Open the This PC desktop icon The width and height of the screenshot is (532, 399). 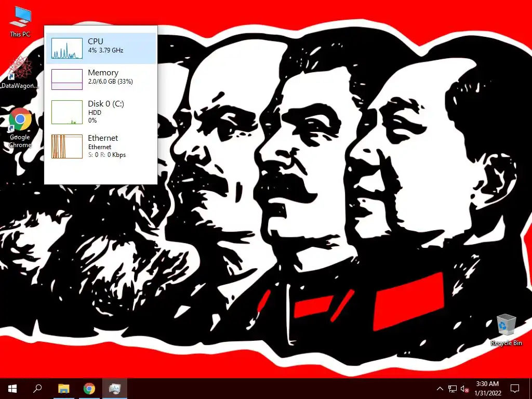point(20,22)
